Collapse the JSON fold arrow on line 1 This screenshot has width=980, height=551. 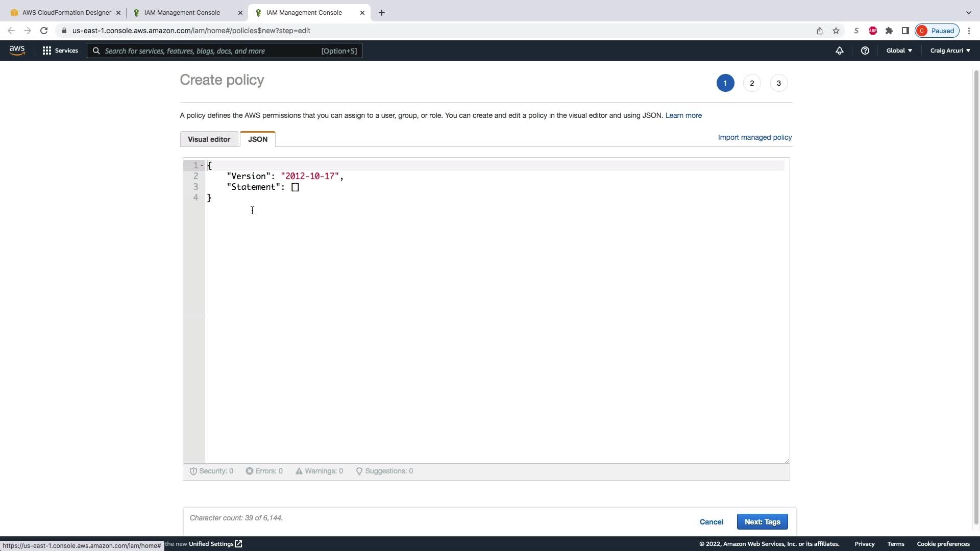pyautogui.click(x=202, y=165)
